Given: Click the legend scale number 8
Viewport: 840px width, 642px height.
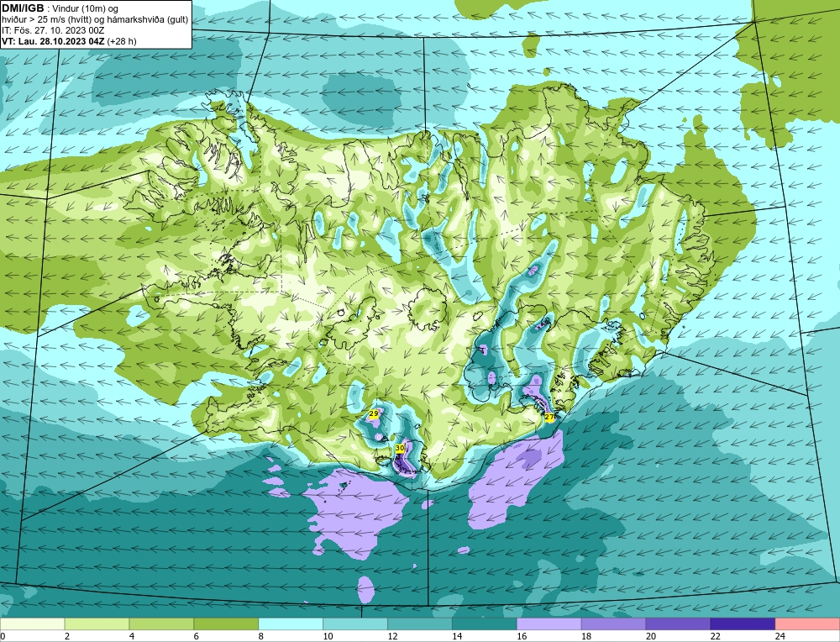Looking at the screenshot, I should click(x=261, y=637).
